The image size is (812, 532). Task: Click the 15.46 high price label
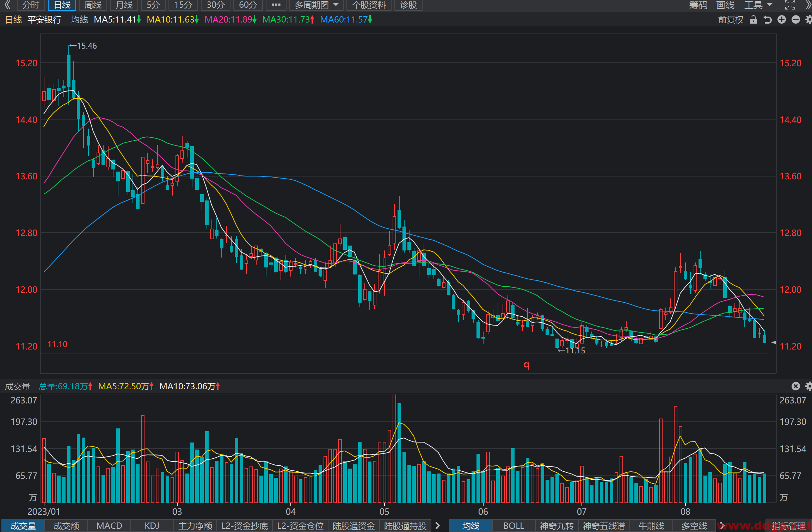pyautogui.click(x=87, y=46)
